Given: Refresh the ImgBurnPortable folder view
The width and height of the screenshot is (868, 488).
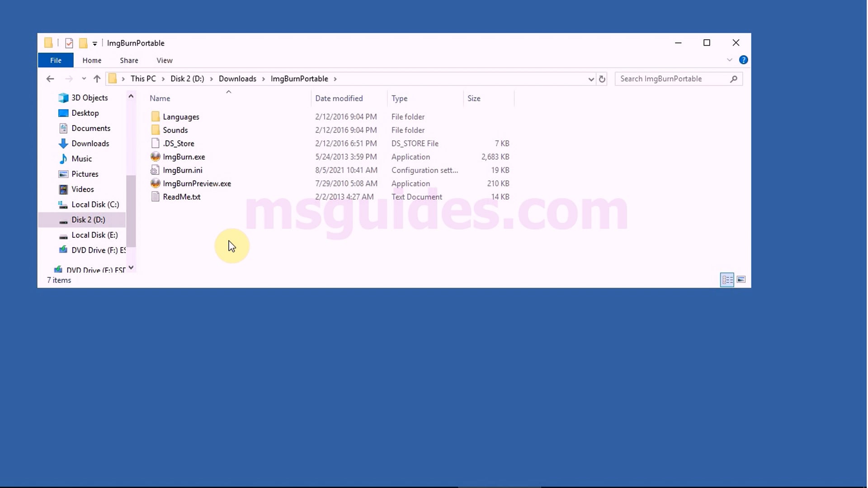Looking at the screenshot, I should point(602,79).
